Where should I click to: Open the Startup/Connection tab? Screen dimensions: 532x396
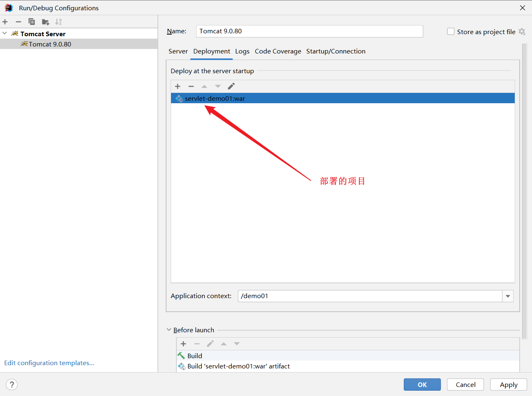pos(335,51)
